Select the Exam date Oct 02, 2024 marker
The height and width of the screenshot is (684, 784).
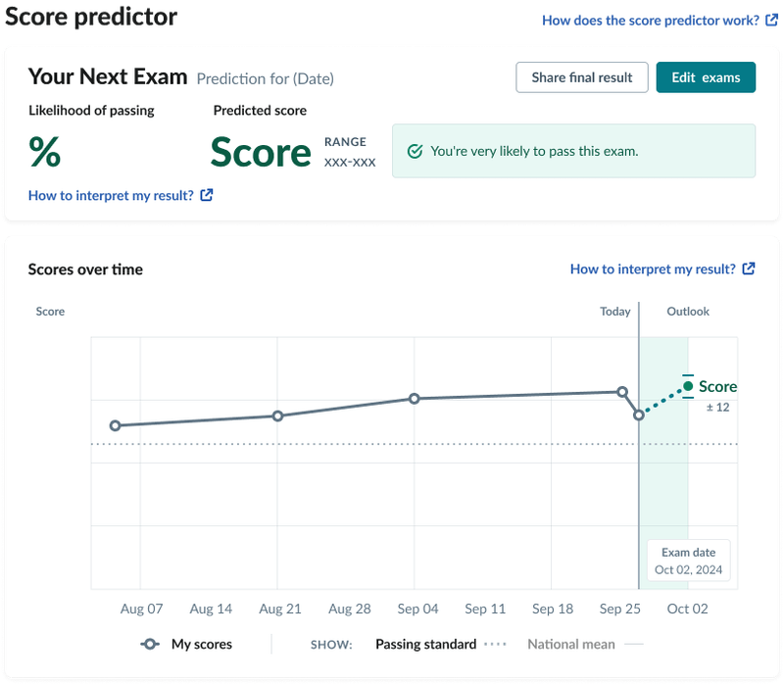688,560
